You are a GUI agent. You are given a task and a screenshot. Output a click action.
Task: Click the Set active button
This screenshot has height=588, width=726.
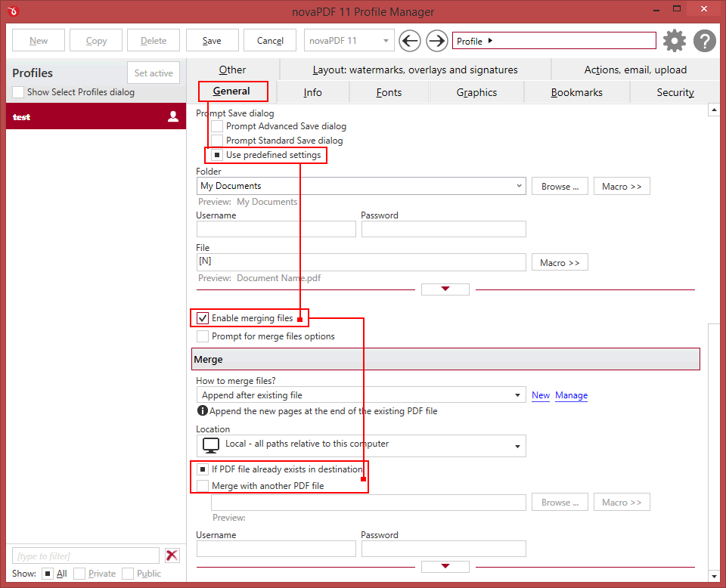tap(154, 73)
